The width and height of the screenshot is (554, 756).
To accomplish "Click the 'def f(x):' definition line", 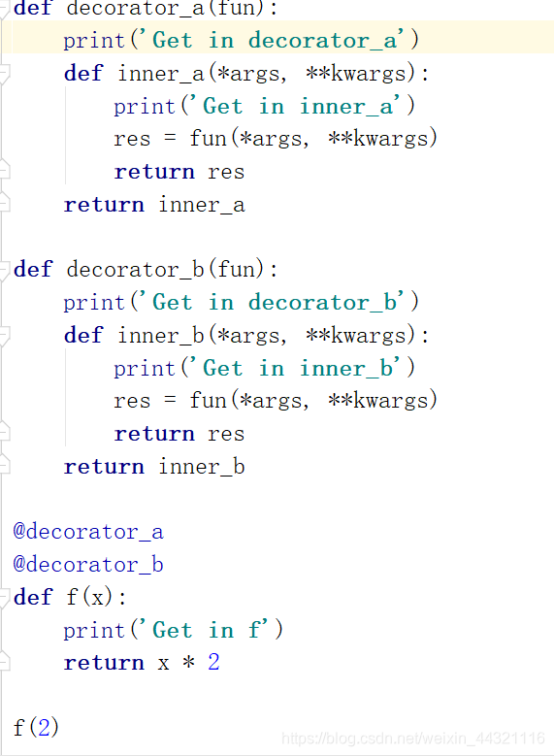I will pyautogui.click(x=71, y=598).
